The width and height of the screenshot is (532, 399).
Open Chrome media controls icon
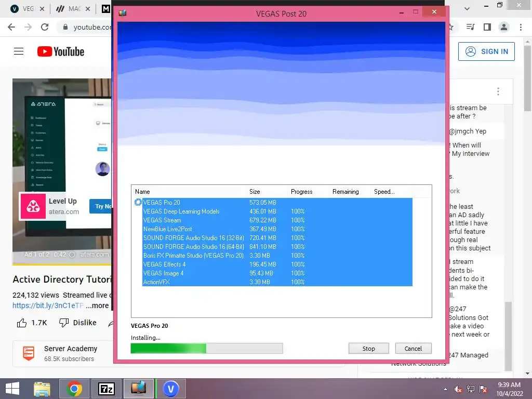point(471,27)
